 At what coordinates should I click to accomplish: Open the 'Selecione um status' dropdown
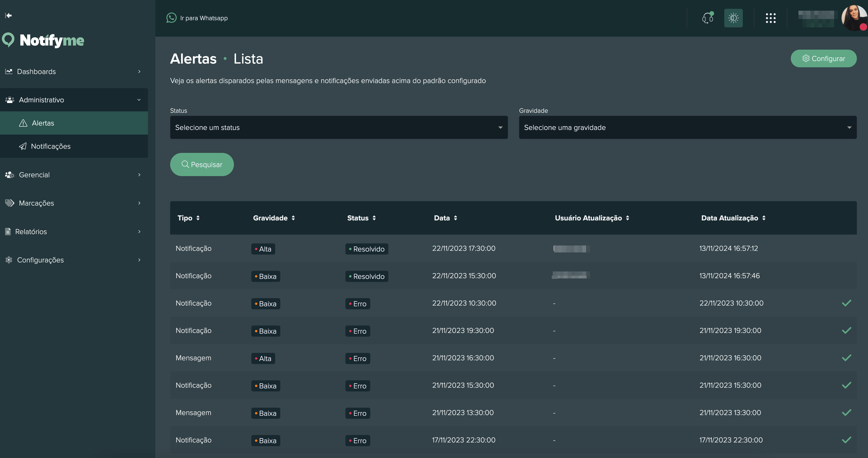[339, 127]
